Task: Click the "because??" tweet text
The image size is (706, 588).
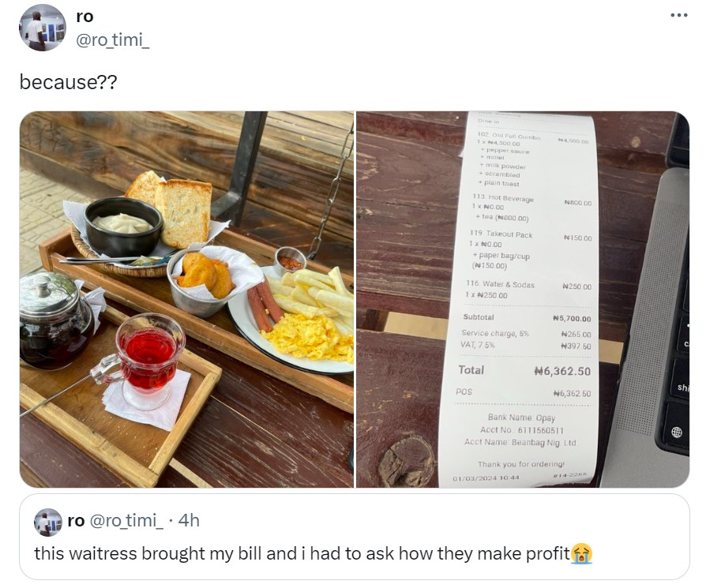Action: (x=68, y=82)
